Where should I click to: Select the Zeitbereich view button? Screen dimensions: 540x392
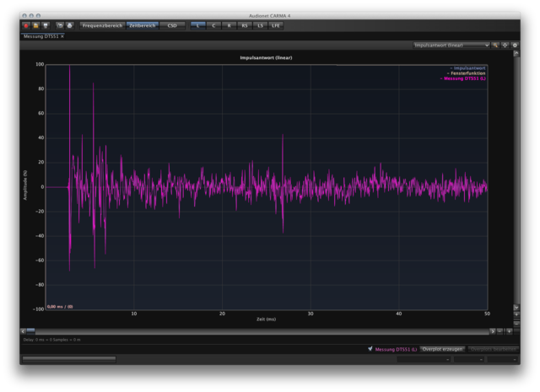tap(142, 25)
